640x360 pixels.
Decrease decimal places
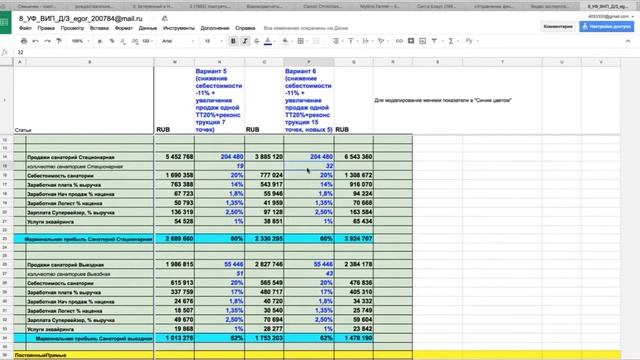123,41
